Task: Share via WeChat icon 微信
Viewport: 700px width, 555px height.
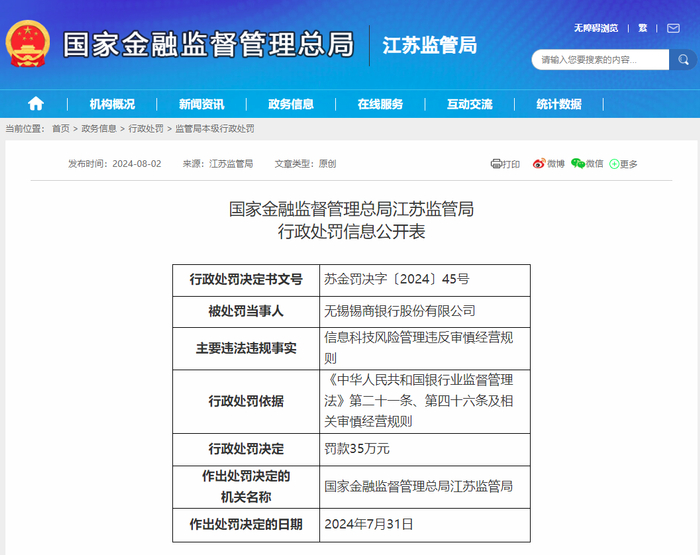Action: pos(587,164)
